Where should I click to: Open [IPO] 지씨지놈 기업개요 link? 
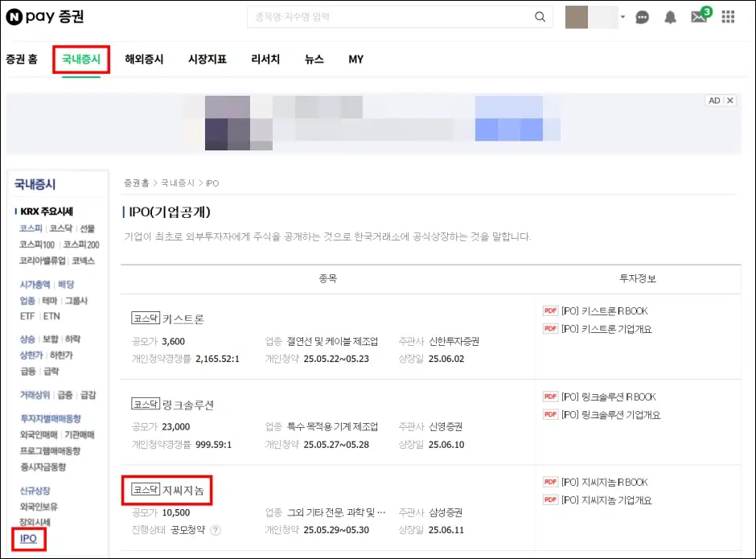[x=606, y=500]
